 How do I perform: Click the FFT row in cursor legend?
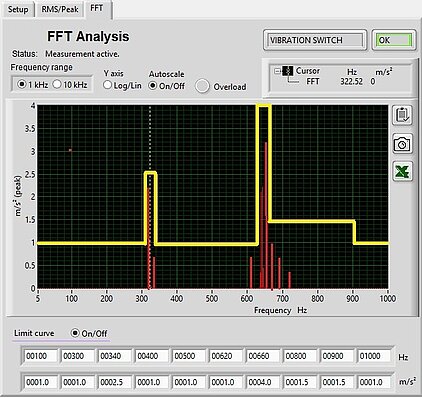tap(313, 81)
